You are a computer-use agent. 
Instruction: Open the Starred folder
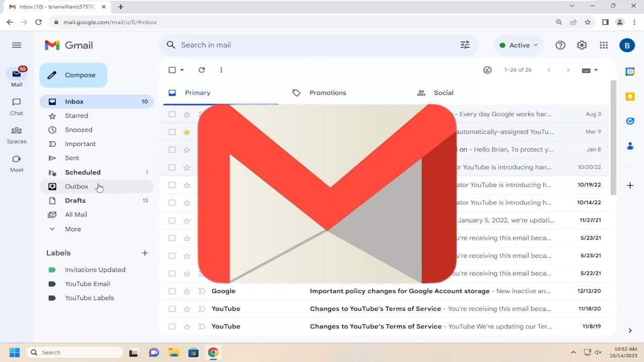97,116
